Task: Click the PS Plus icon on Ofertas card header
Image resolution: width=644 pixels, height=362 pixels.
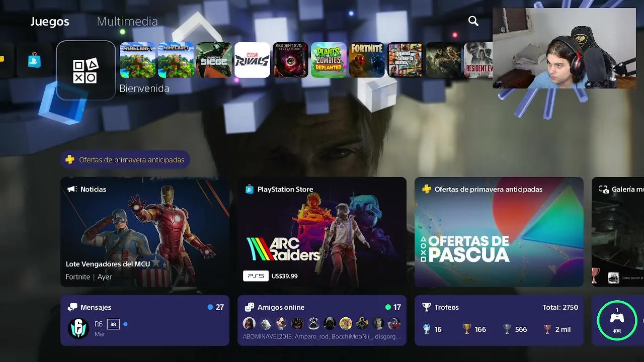Action: coord(427,189)
